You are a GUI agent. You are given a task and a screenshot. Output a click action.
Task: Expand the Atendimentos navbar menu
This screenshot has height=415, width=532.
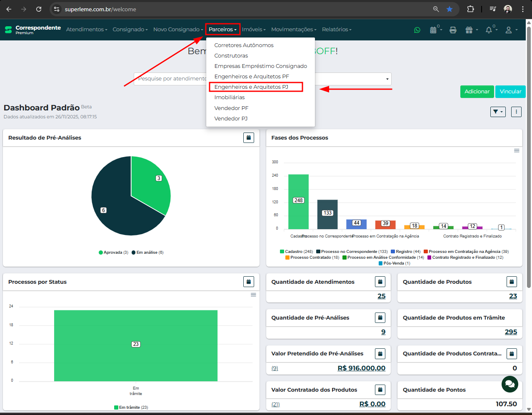tap(87, 30)
